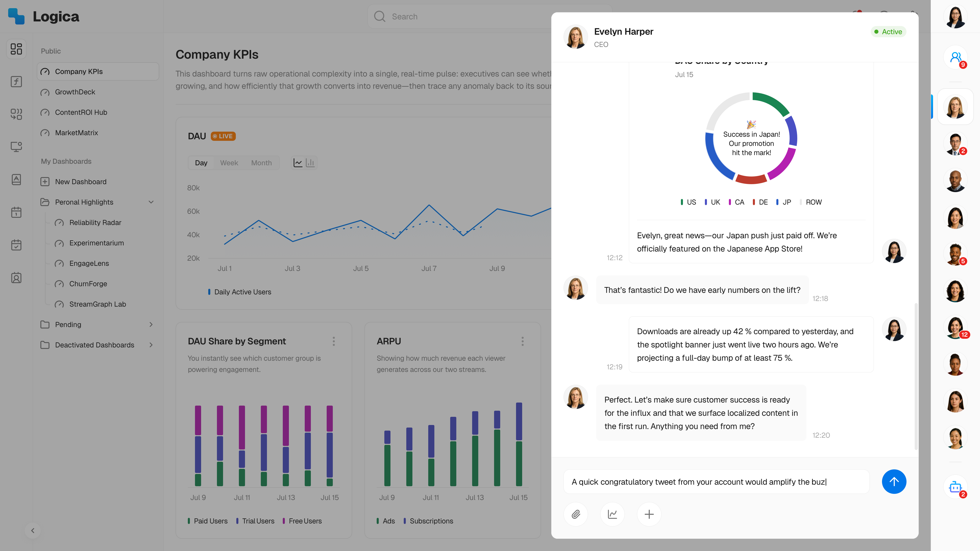Select the functions (f) icon in the left rail

coord(16,81)
